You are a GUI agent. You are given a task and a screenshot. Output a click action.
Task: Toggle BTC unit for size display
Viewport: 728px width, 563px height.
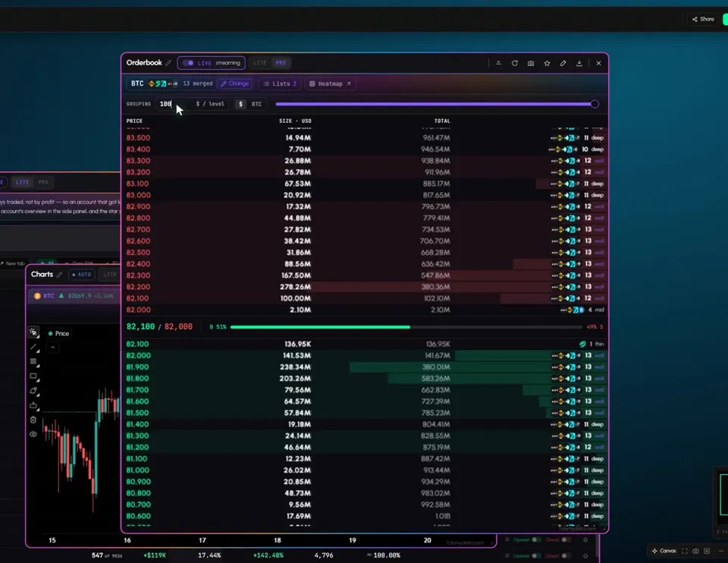coord(256,104)
